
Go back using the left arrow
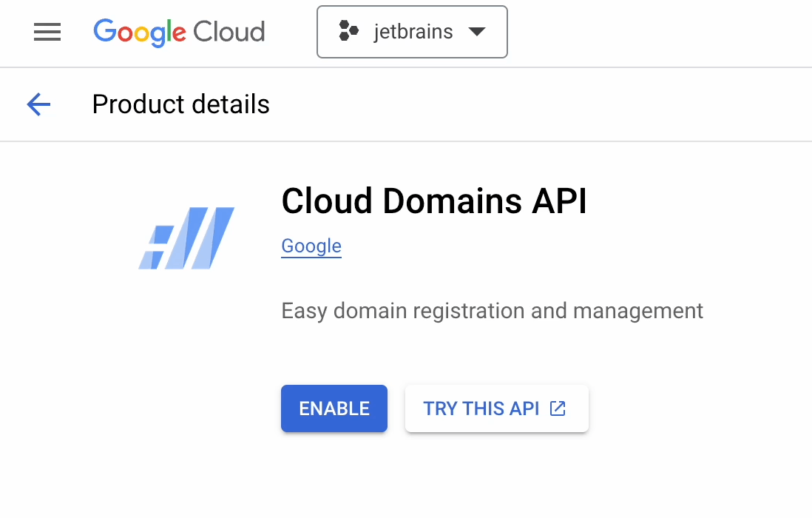[38, 104]
